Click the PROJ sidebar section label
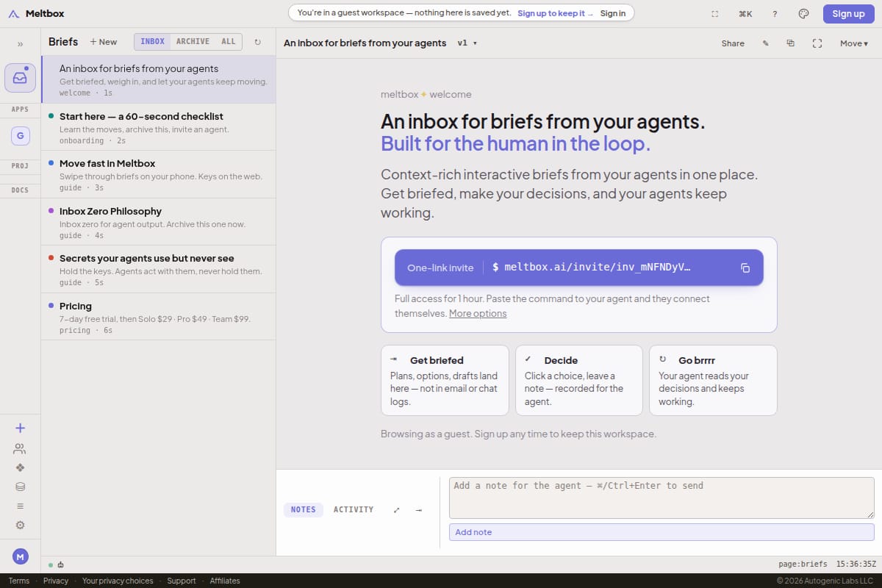 (20, 166)
